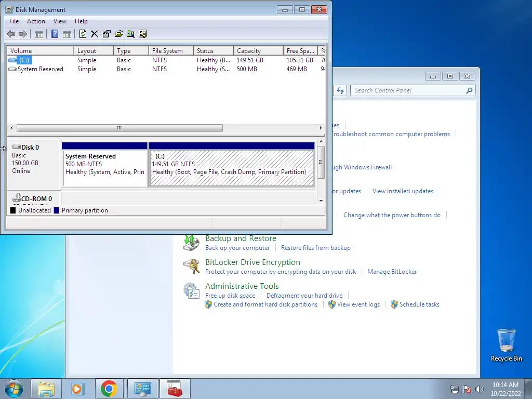Screen dimensions: 532x399
Task: Click the volume speaker tray icon
Action: (479, 389)
